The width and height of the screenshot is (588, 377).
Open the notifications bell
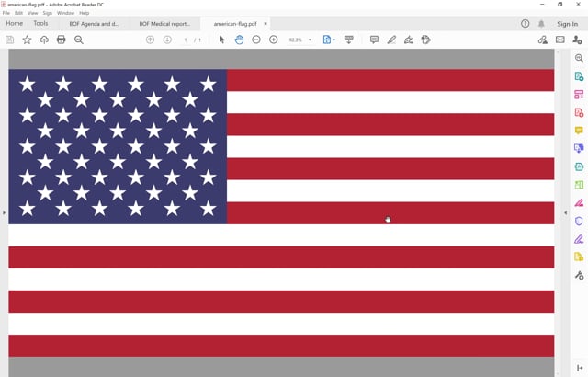541,24
